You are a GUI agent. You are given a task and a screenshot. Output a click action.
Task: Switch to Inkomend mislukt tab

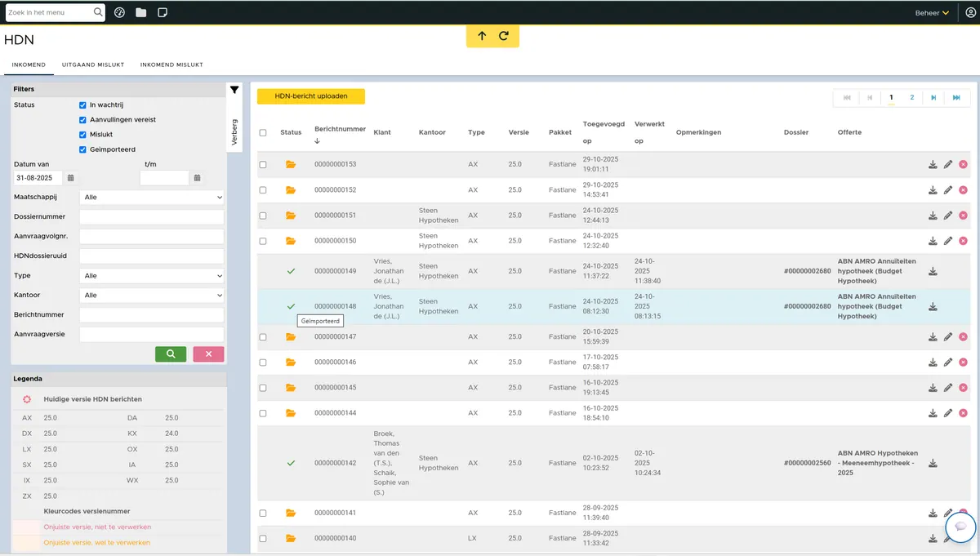tap(171, 64)
